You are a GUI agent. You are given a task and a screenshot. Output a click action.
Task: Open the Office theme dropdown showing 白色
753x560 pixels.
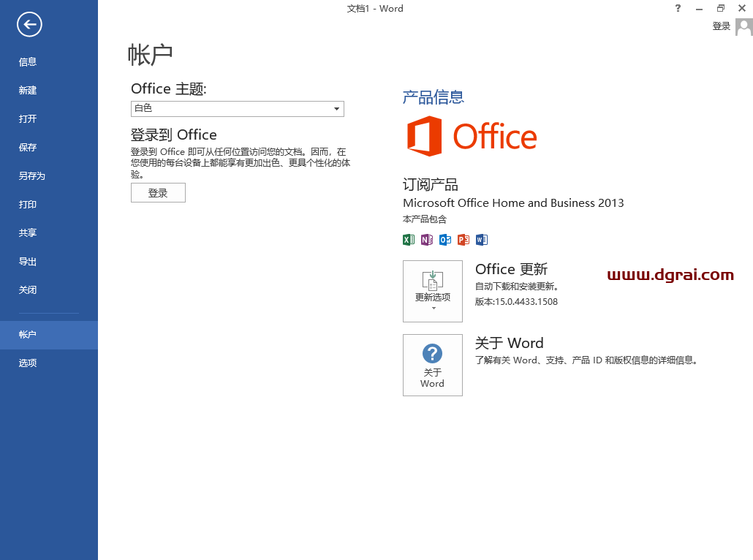(238, 108)
